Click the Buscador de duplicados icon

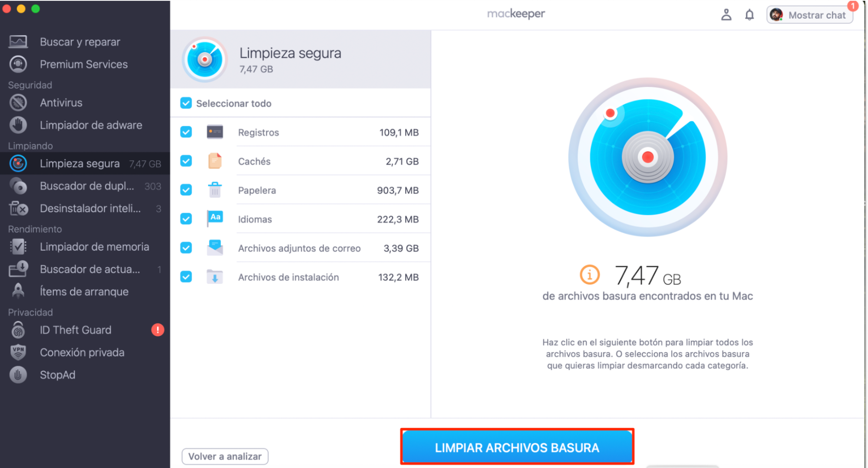pyautogui.click(x=18, y=186)
